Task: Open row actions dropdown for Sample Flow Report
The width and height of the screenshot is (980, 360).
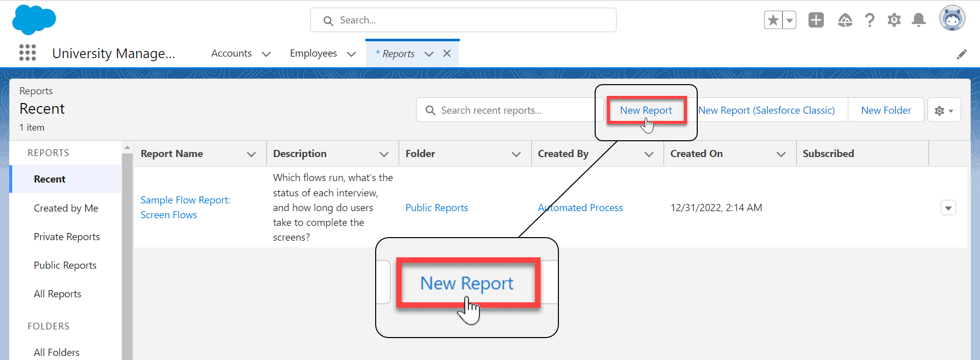Action: (x=948, y=208)
